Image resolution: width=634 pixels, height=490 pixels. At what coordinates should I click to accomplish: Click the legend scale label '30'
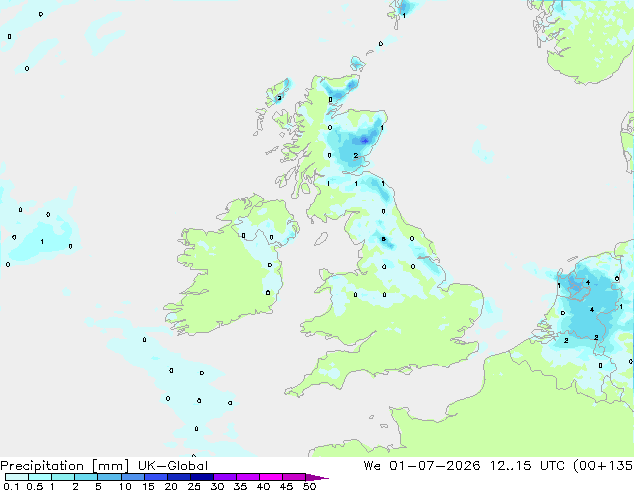[217, 486]
